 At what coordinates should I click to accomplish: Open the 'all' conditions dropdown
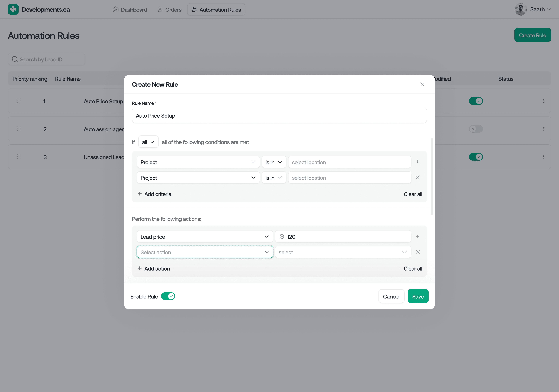point(148,142)
